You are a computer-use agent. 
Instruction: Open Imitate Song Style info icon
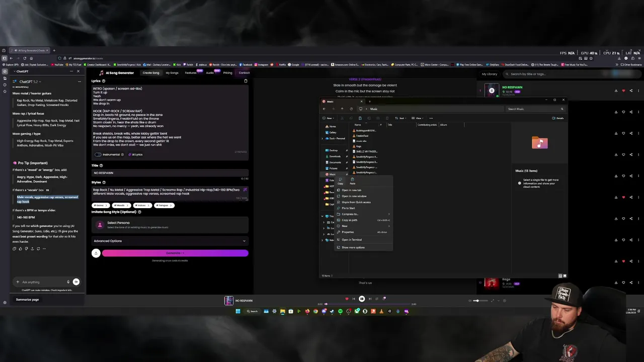click(139, 212)
